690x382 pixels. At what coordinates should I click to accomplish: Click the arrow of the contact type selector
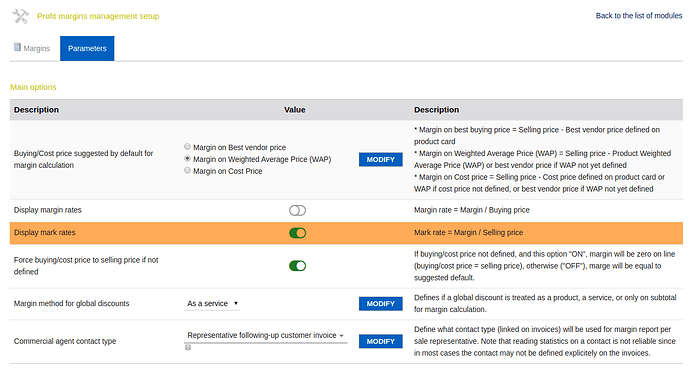pyautogui.click(x=341, y=336)
